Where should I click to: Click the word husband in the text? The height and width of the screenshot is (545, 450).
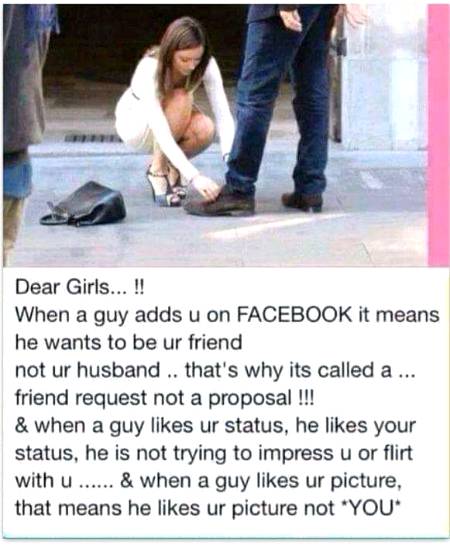pyautogui.click(x=118, y=370)
